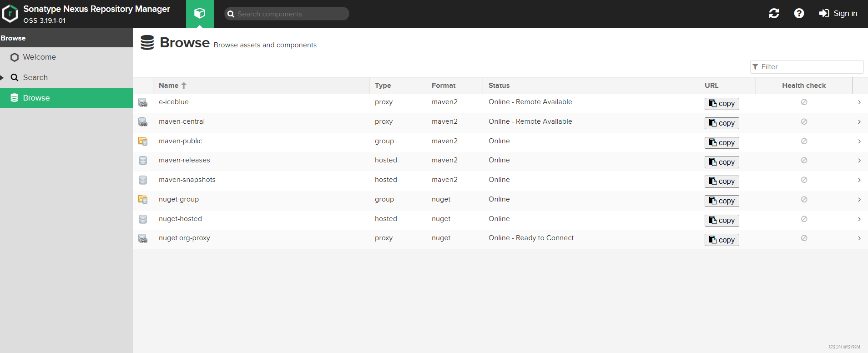This screenshot has width=868, height=353.
Task: Focus the Search components field
Action: point(287,14)
